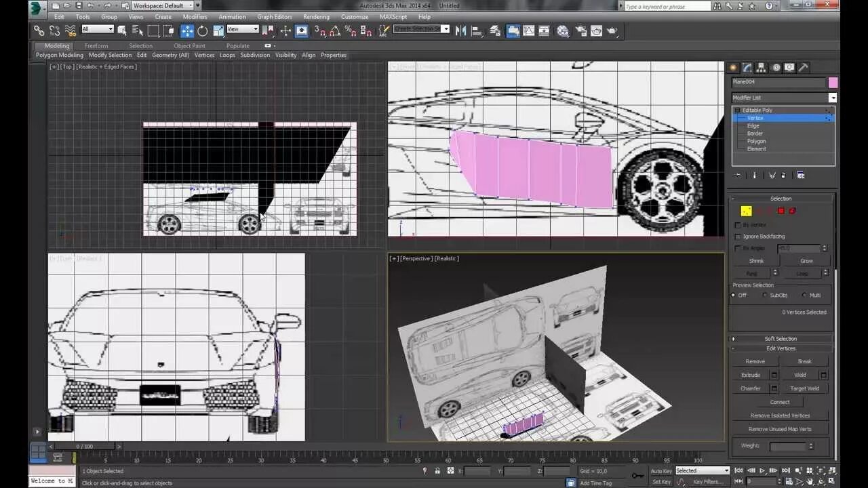This screenshot has width=868, height=488.
Task: Check the By Angle checkbox
Action: pyautogui.click(x=738, y=248)
